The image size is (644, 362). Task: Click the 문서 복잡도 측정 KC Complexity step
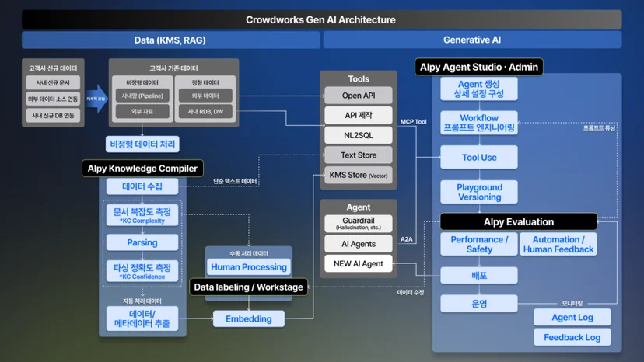click(x=142, y=215)
